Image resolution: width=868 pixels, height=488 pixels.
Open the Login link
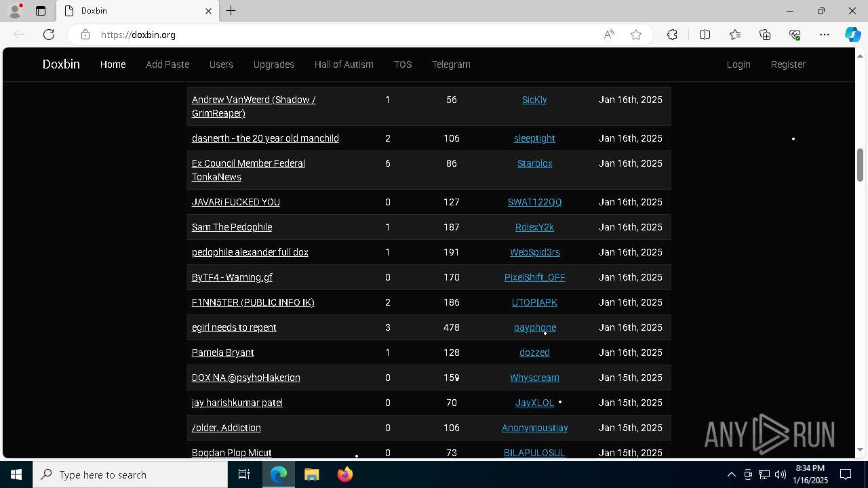click(x=738, y=64)
